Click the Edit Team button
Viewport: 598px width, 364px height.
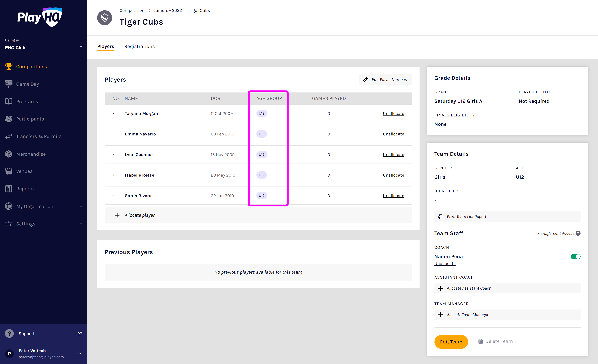[x=451, y=342]
